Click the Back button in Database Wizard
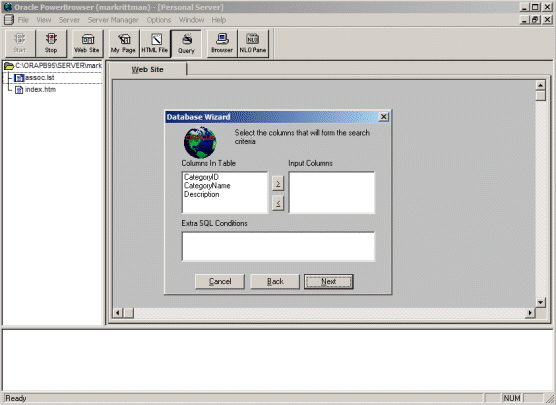 tap(275, 282)
